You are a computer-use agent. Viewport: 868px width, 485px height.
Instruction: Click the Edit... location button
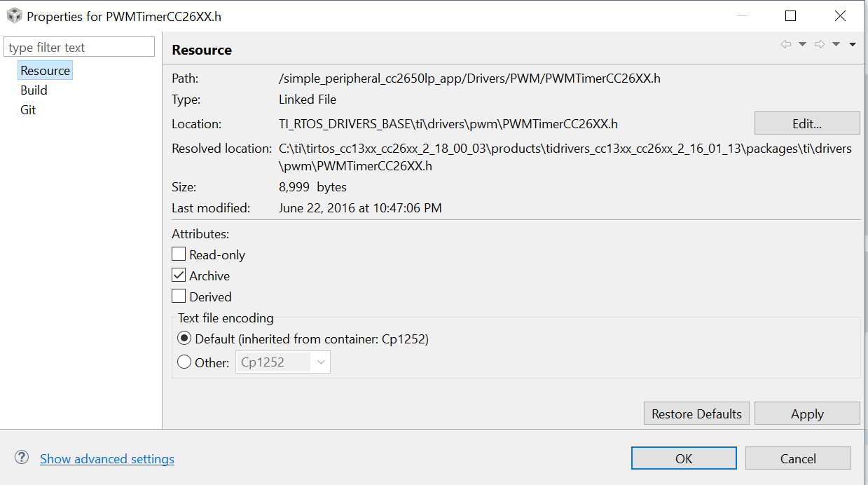pyautogui.click(x=806, y=123)
